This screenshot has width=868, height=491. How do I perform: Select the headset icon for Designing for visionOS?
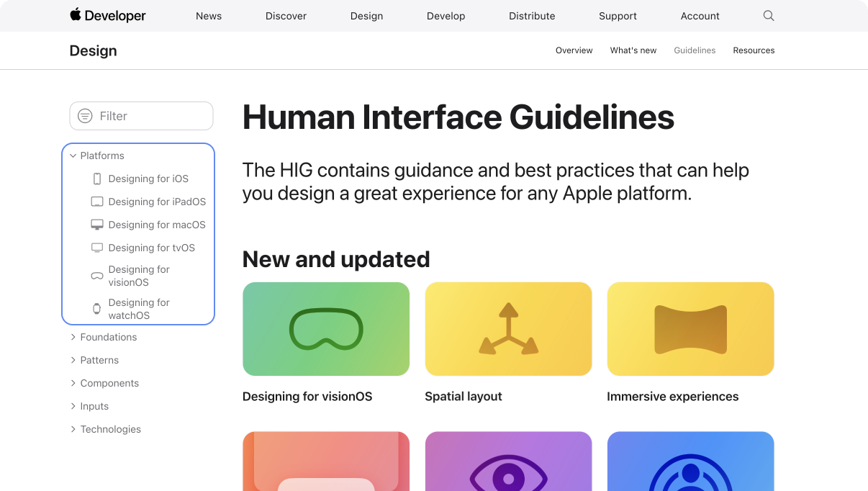(x=96, y=276)
